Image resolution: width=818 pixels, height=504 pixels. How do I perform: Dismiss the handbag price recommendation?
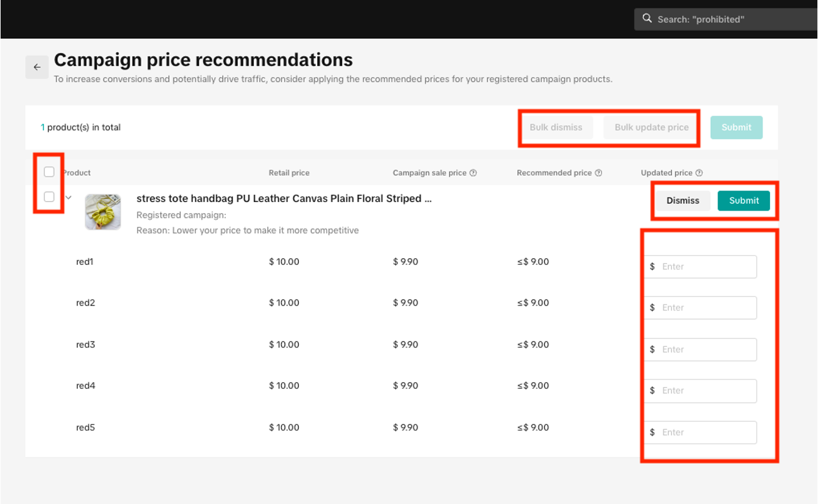click(x=682, y=200)
